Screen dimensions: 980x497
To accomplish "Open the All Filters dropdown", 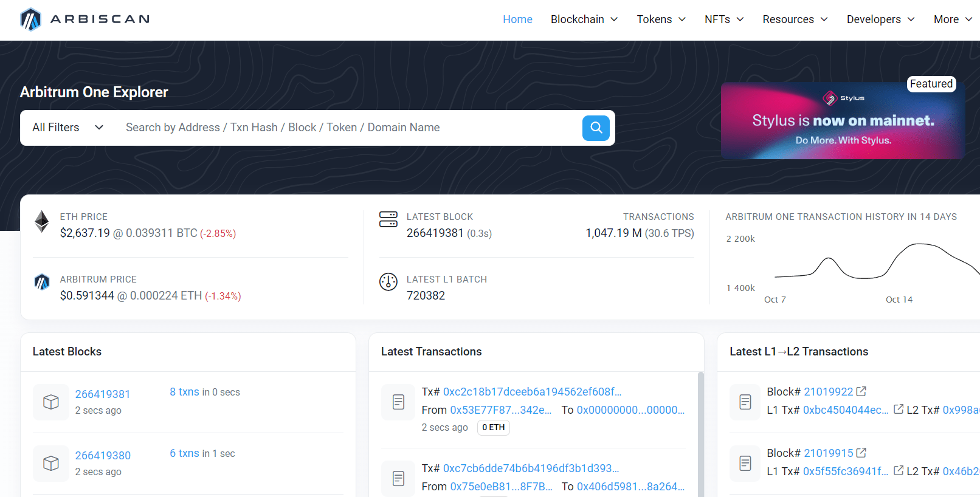I will [x=68, y=128].
